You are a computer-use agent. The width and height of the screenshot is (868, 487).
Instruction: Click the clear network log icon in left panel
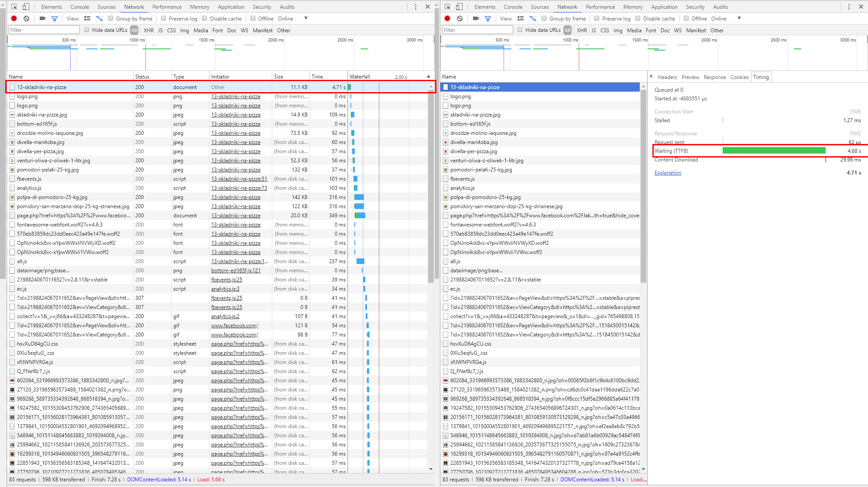(27, 18)
